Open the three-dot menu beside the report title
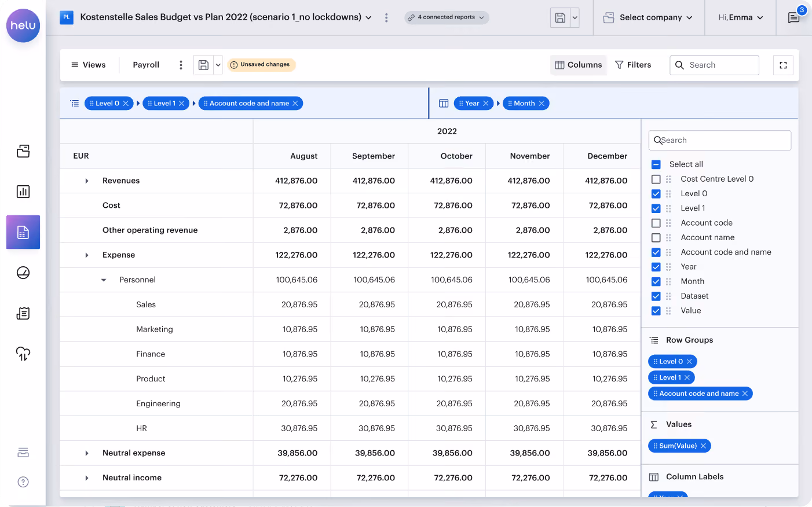The height and width of the screenshot is (507, 812). (x=386, y=17)
